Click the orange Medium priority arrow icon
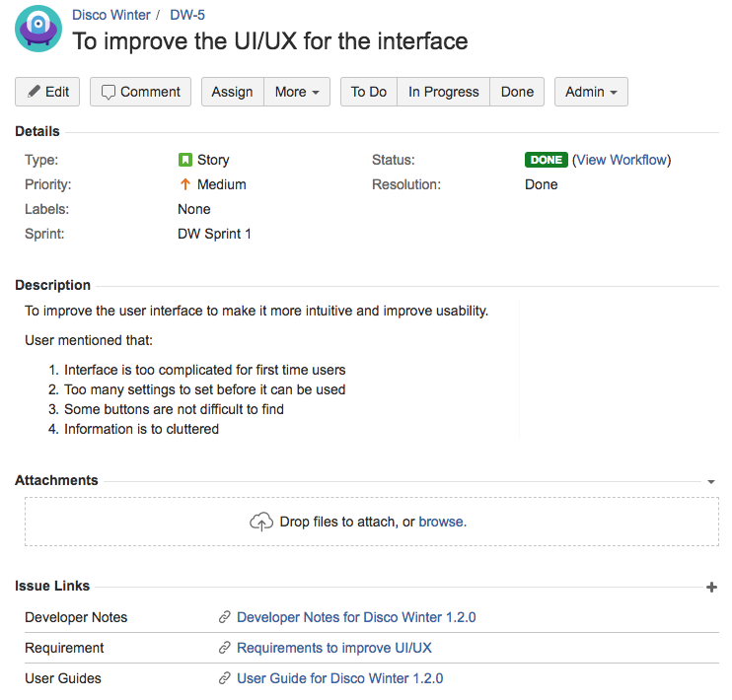Image resolution: width=732 pixels, height=700 pixels. [184, 184]
